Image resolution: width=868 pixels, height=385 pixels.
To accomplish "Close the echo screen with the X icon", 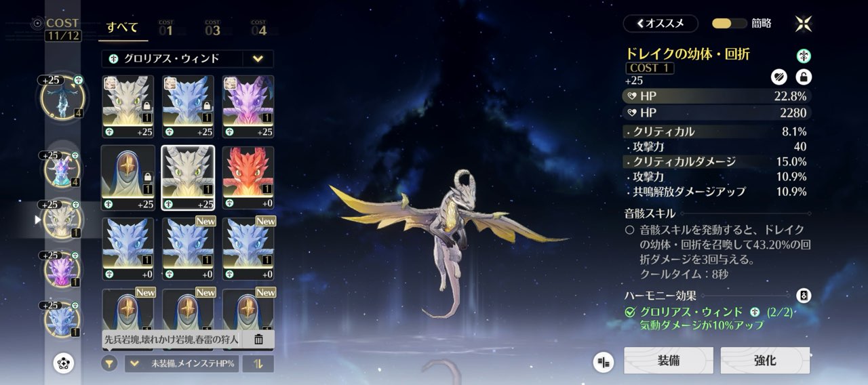I will pos(804,24).
